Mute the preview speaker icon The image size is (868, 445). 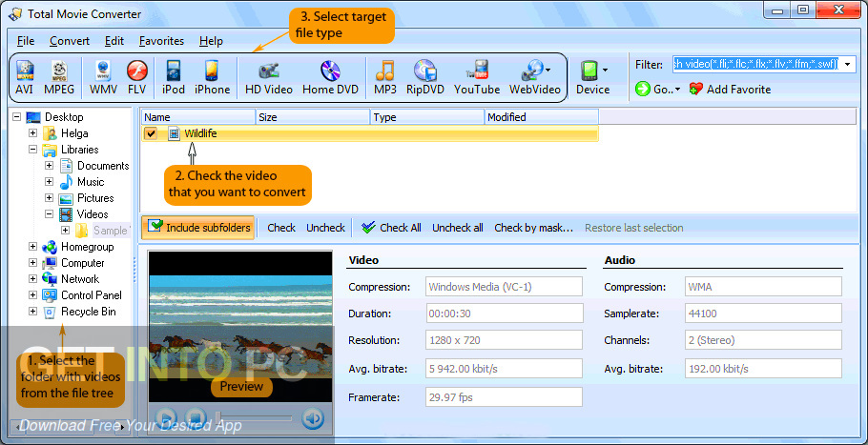pyautogui.click(x=313, y=418)
